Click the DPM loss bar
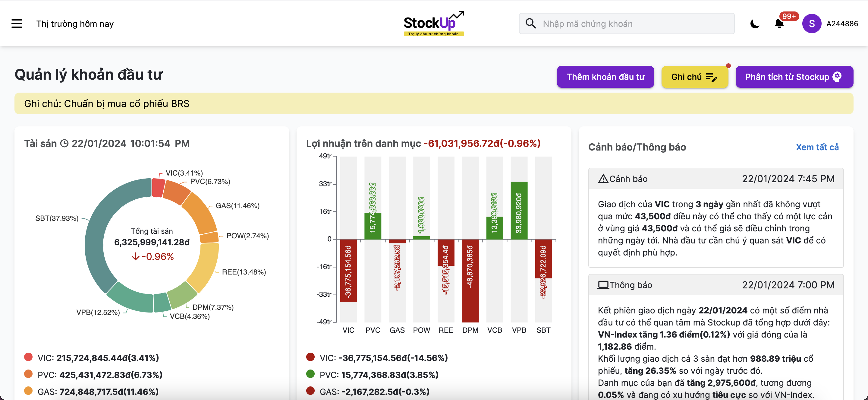 (470, 281)
